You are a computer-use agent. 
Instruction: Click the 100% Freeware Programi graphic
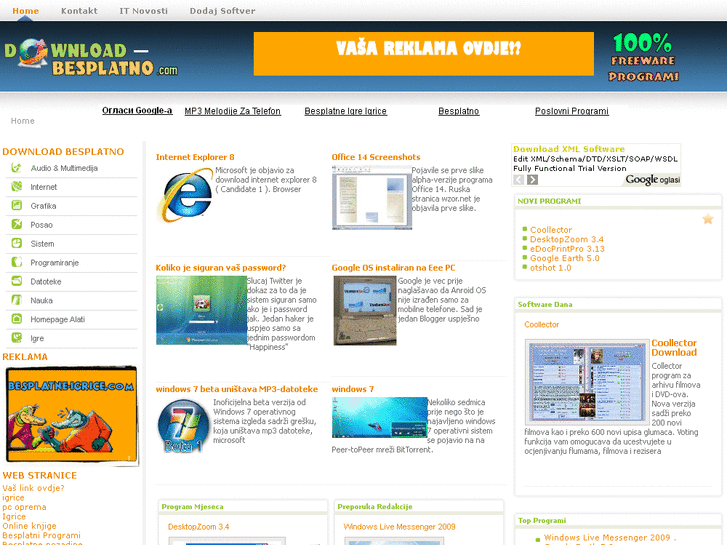[644, 58]
